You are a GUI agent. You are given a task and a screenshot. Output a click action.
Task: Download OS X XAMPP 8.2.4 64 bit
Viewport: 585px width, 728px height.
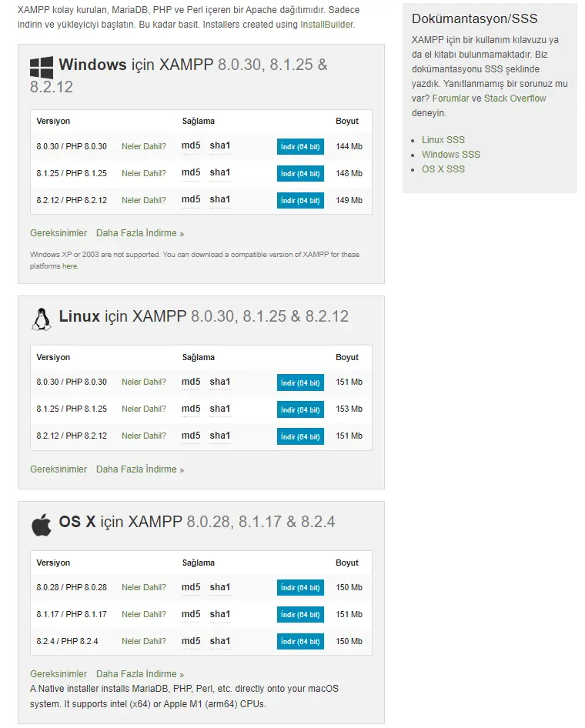[300, 642]
